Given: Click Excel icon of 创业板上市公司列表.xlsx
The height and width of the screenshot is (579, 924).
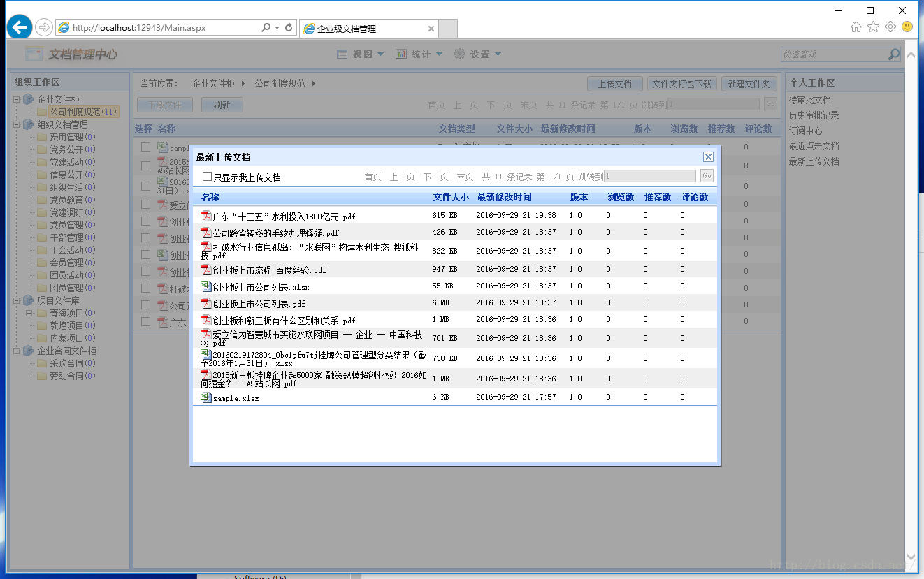Looking at the screenshot, I should point(205,286).
